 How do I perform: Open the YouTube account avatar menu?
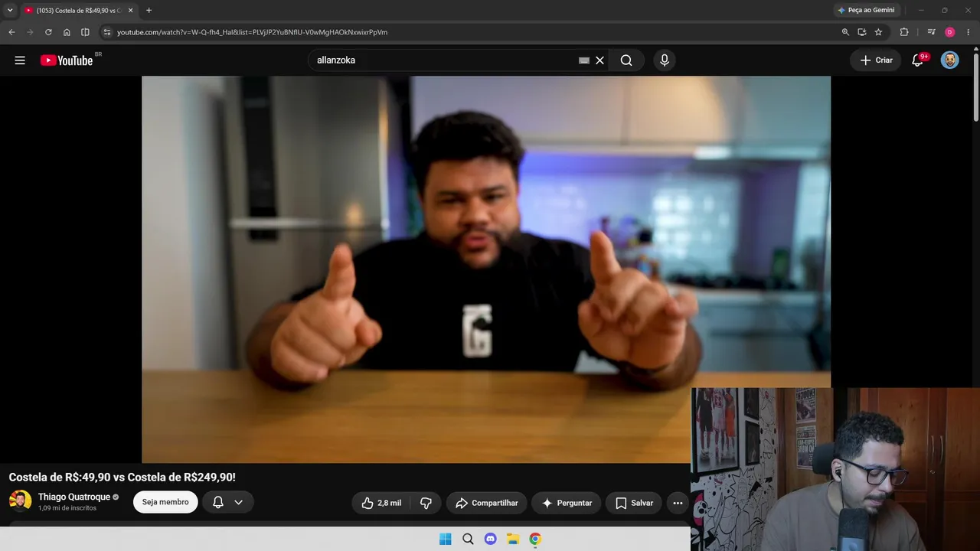(949, 60)
